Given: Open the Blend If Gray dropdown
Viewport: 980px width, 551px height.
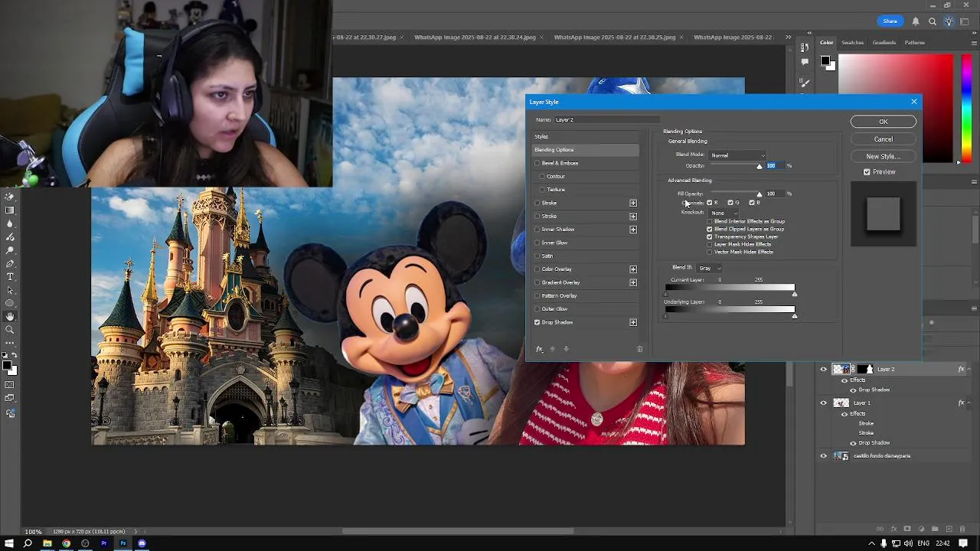Looking at the screenshot, I should (x=710, y=268).
